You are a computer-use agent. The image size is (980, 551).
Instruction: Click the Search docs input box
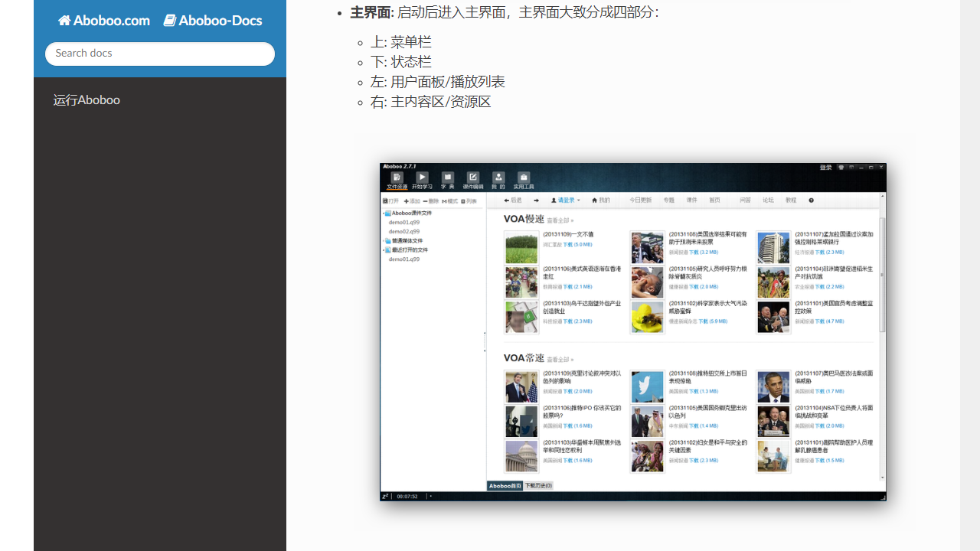(x=159, y=53)
